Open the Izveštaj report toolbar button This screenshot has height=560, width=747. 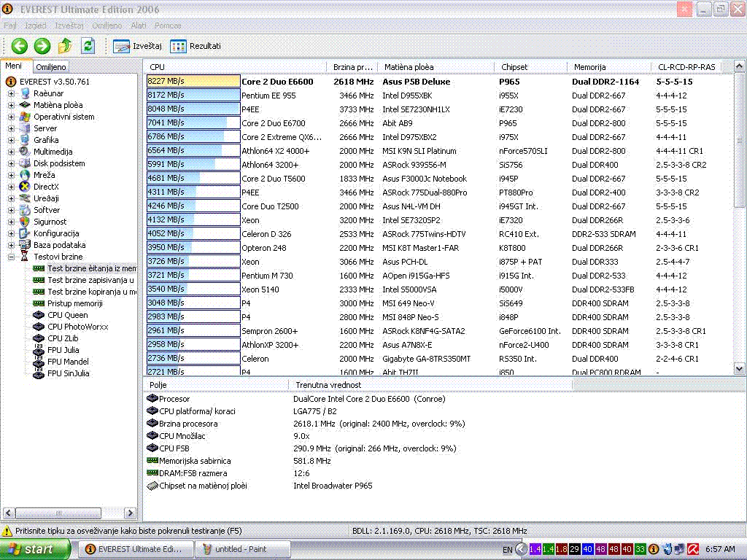coord(137,46)
